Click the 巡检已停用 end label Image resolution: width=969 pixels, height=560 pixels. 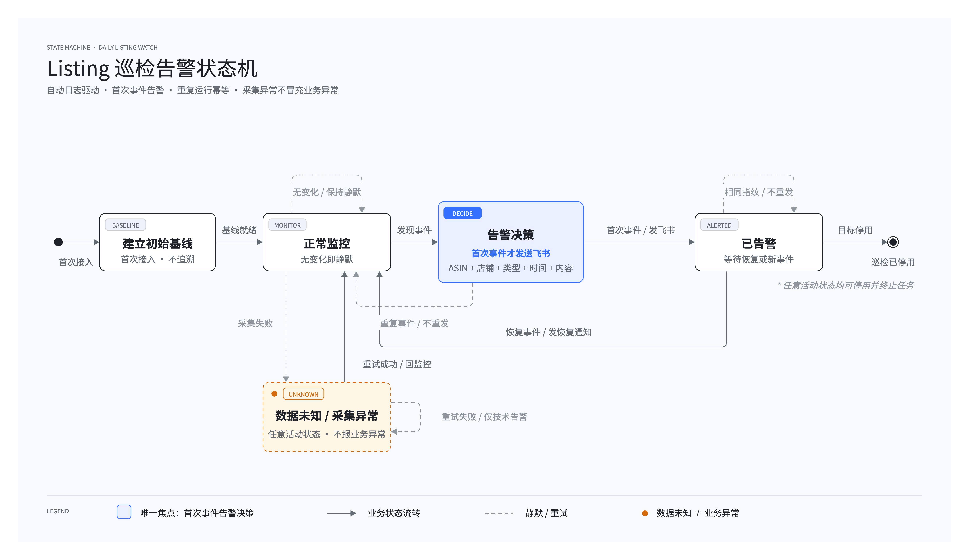(893, 262)
